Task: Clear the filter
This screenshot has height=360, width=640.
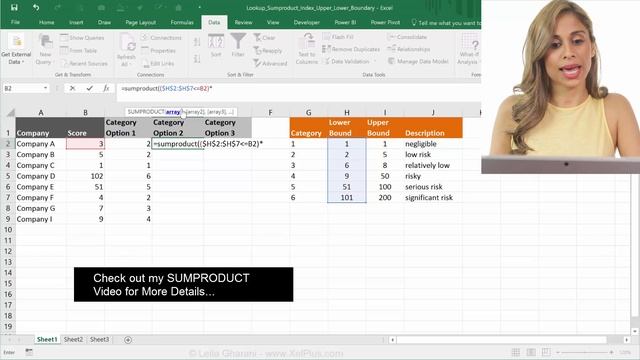Action: [x=264, y=38]
